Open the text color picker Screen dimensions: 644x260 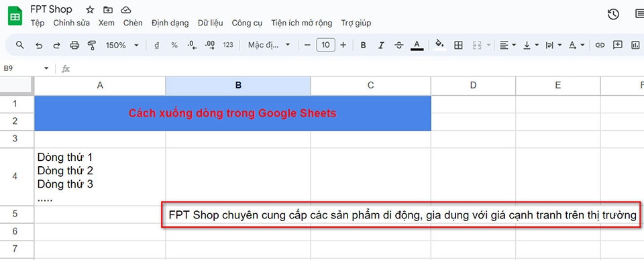417,46
